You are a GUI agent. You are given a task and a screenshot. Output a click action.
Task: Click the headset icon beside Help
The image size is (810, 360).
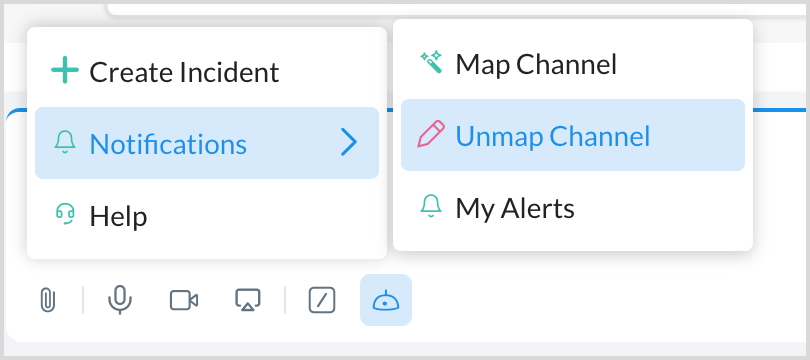point(65,214)
